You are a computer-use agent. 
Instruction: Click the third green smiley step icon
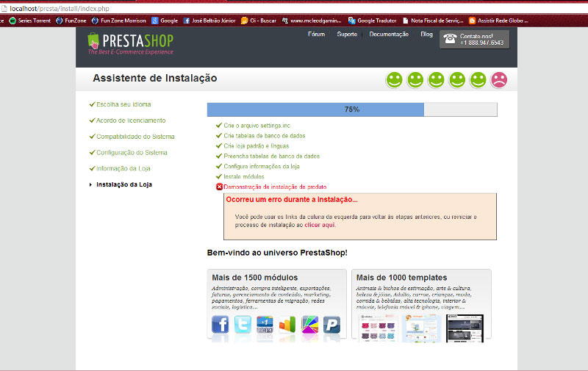(x=436, y=80)
